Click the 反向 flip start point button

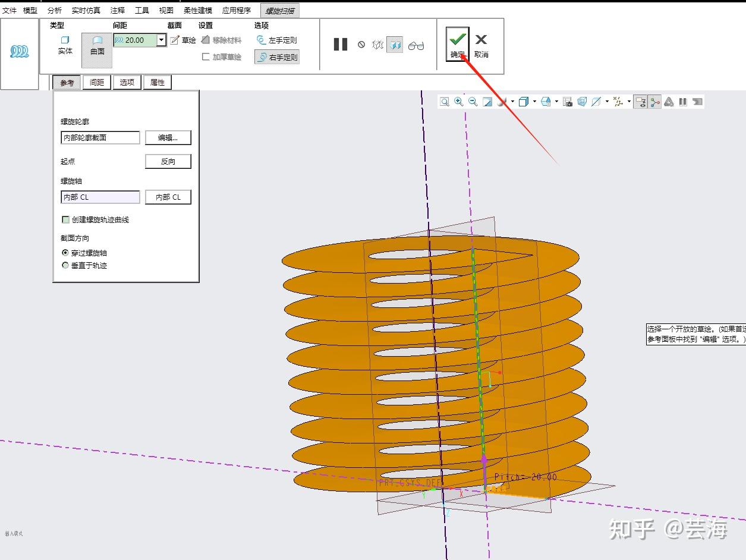[x=168, y=162]
